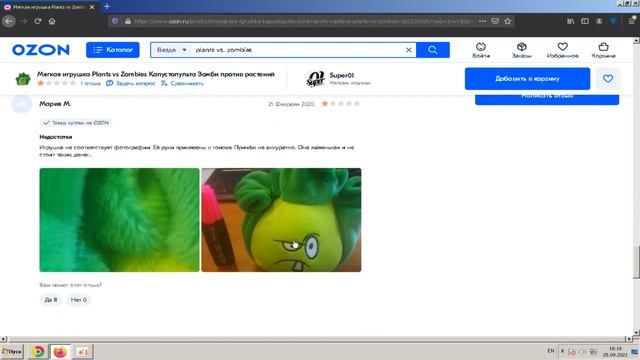Click the page scrollbar up arrow
This screenshot has width=640, height=360.
pyautogui.click(x=636, y=40)
